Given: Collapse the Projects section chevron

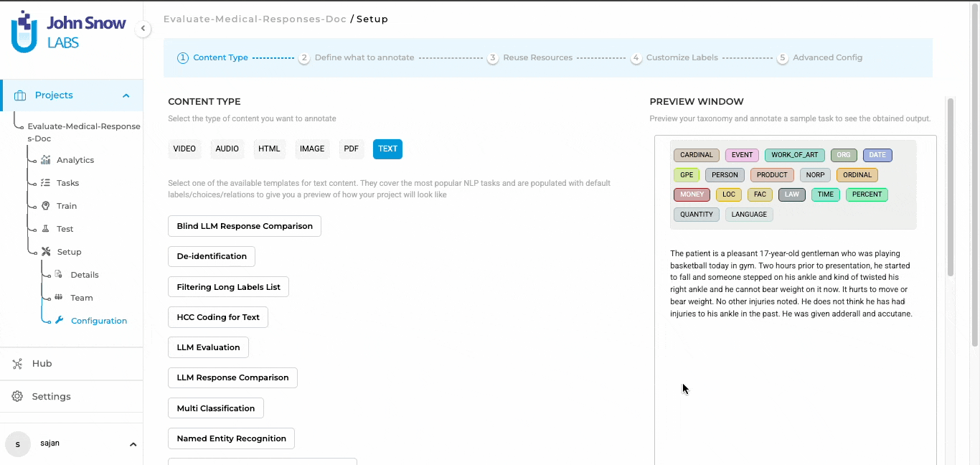Looking at the screenshot, I should pos(126,95).
